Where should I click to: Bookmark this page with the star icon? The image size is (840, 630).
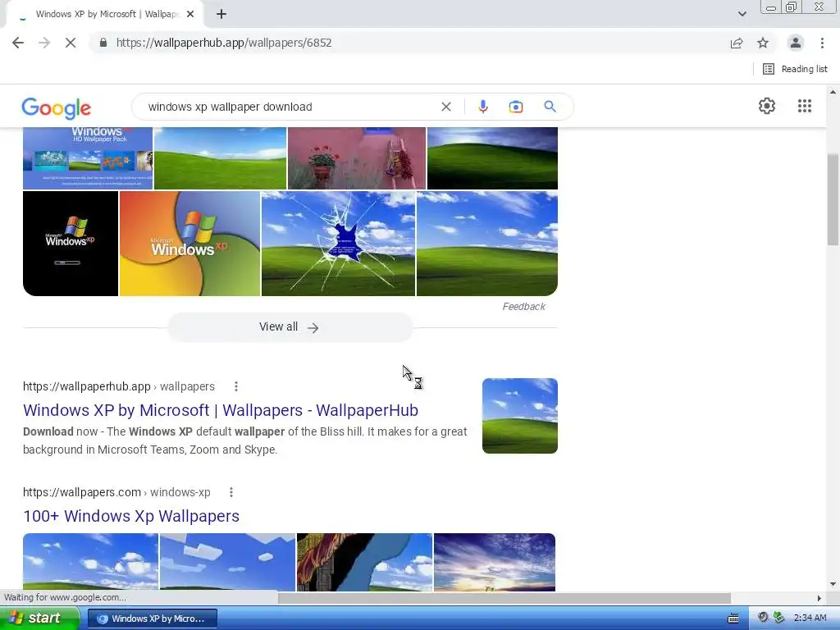tap(763, 43)
